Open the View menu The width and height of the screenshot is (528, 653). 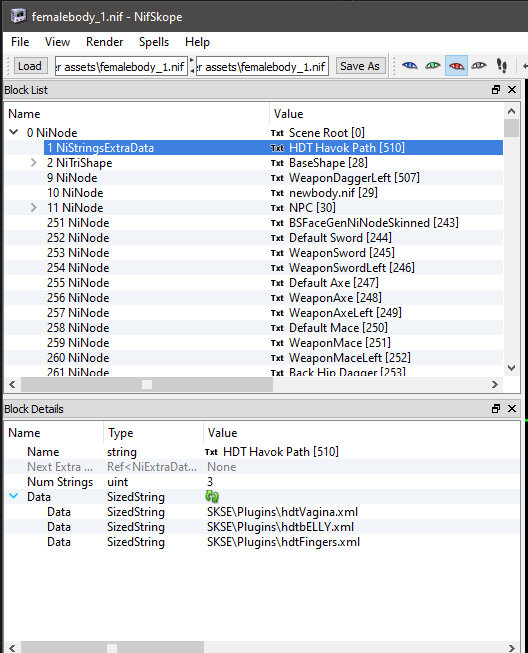click(x=57, y=42)
